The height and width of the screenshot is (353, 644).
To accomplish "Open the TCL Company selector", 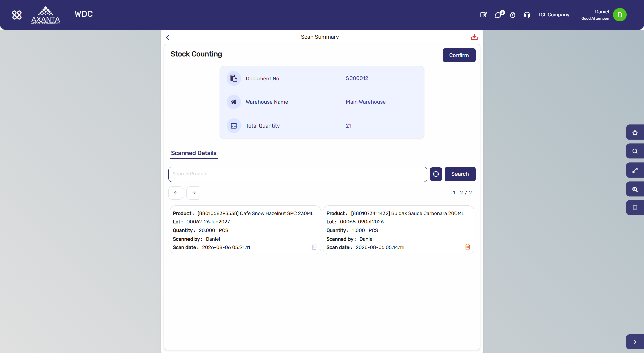I will point(553,15).
